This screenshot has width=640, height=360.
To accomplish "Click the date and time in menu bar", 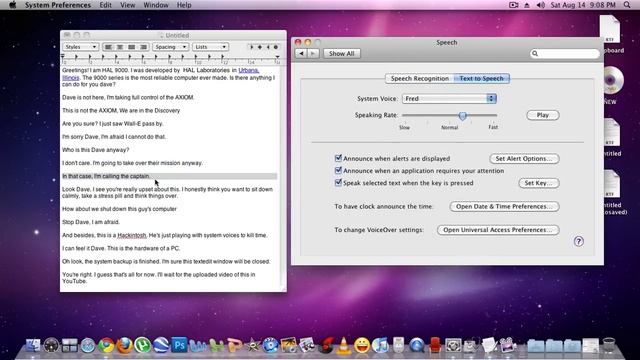I will (x=583, y=5).
